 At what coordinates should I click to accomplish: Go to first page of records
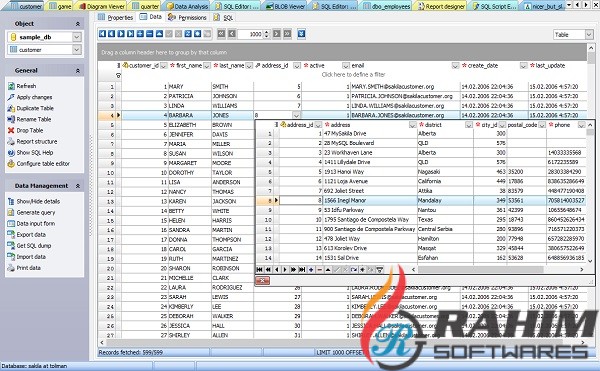tap(221, 34)
